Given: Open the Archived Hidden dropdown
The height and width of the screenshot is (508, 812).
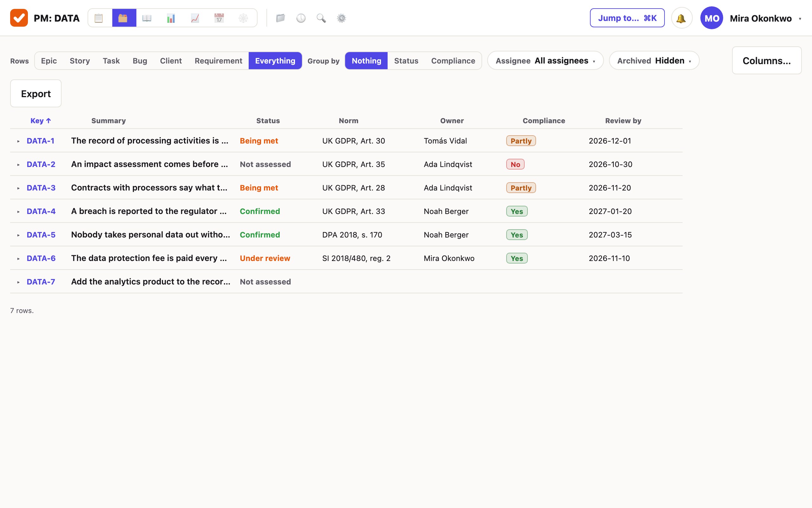Looking at the screenshot, I should (x=654, y=61).
